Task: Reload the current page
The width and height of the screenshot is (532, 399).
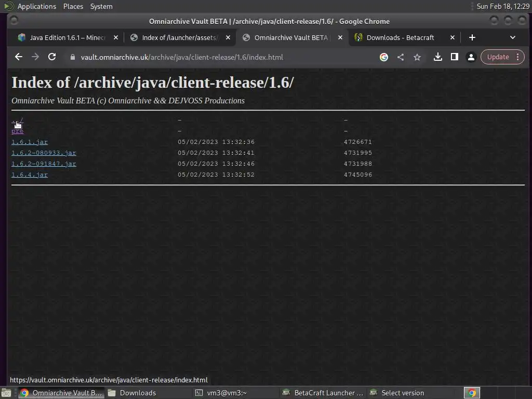Action: pyautogui.click(x=52, y=57)
